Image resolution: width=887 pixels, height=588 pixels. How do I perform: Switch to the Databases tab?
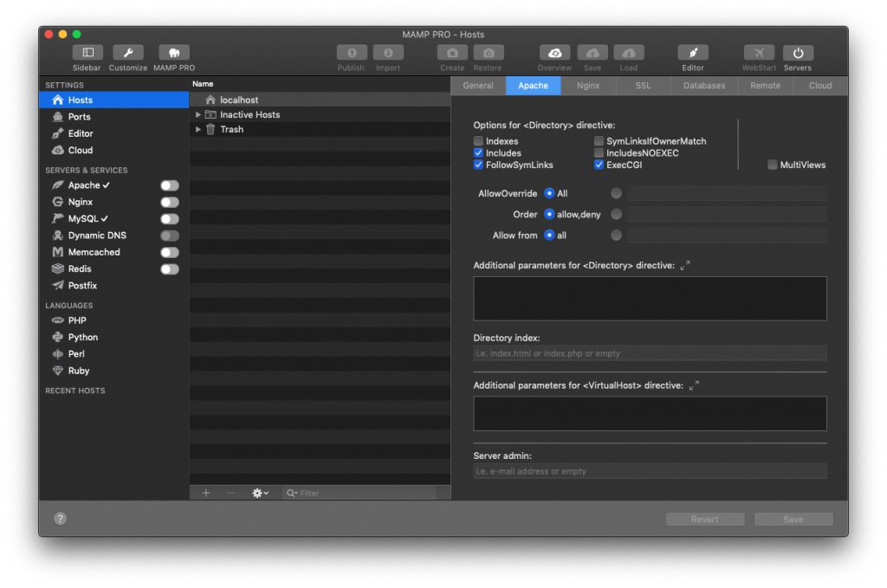point(703,86)
